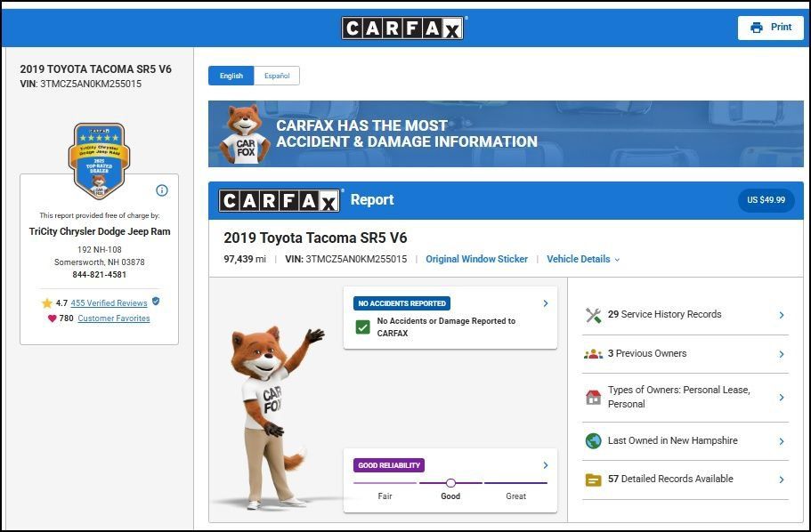Click the green no-accidents checkmark
The height and width of the screenshot is (532, 811).
[363, 326]
